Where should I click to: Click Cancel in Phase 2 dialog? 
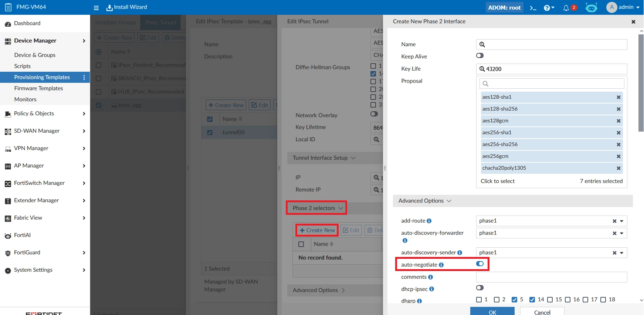coord(542,312)
